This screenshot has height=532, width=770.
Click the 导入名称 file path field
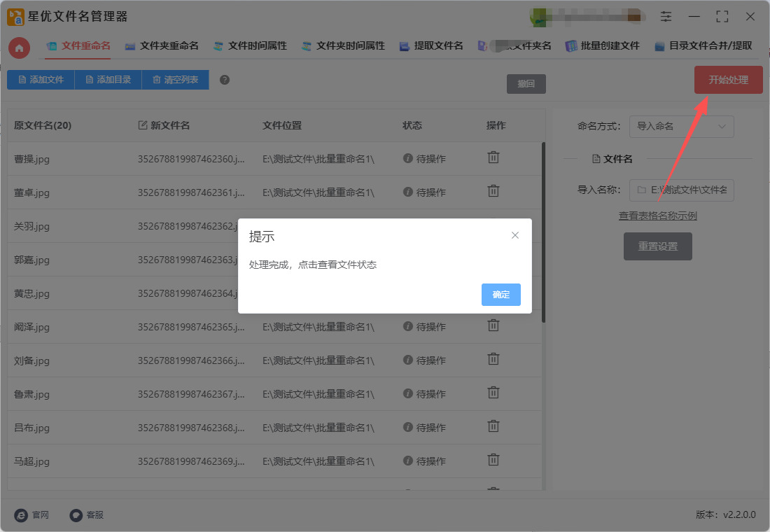(x=681, y=190)
